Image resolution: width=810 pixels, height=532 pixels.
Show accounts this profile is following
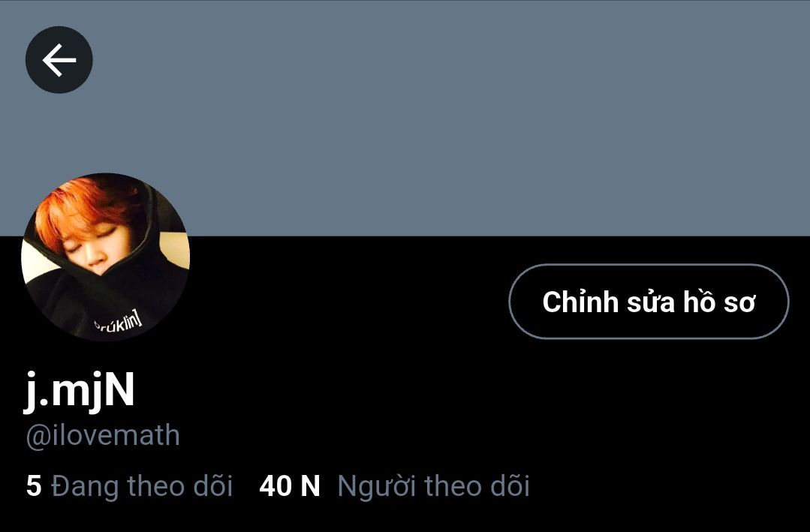(129, 486)
